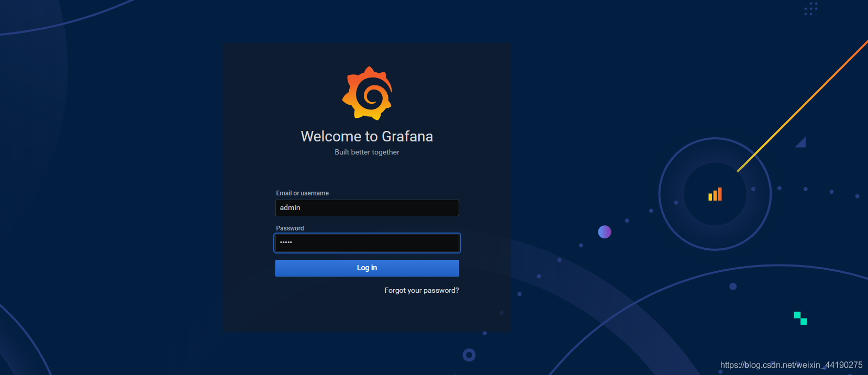This screenshot has width=868, height=375.
Task: Focus the Email or username field
Action: (x=367, y=208)
